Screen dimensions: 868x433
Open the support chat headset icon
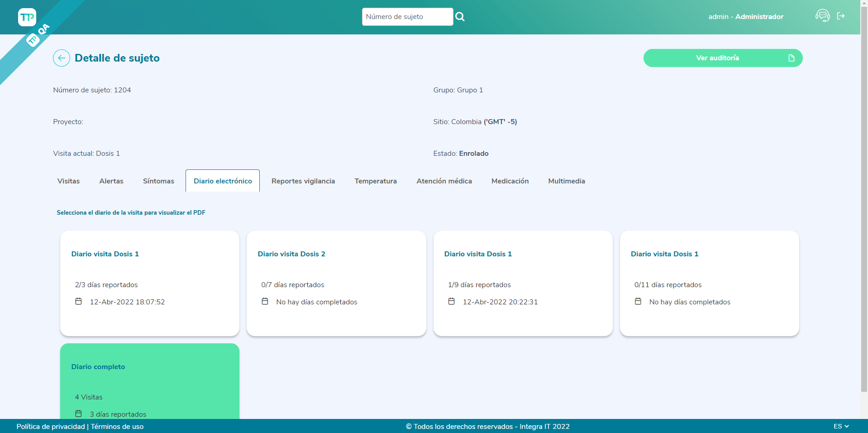pyautogui.click(x=822, y=16)
